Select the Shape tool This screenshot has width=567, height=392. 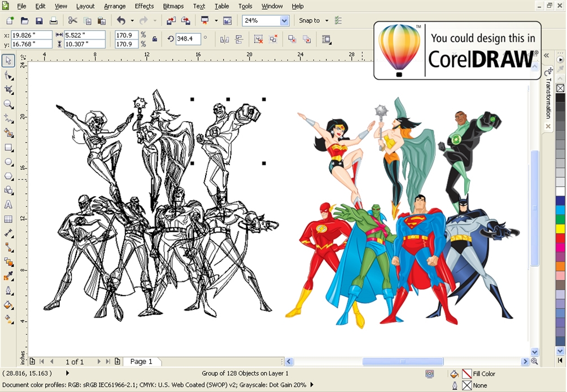point(8,75)
